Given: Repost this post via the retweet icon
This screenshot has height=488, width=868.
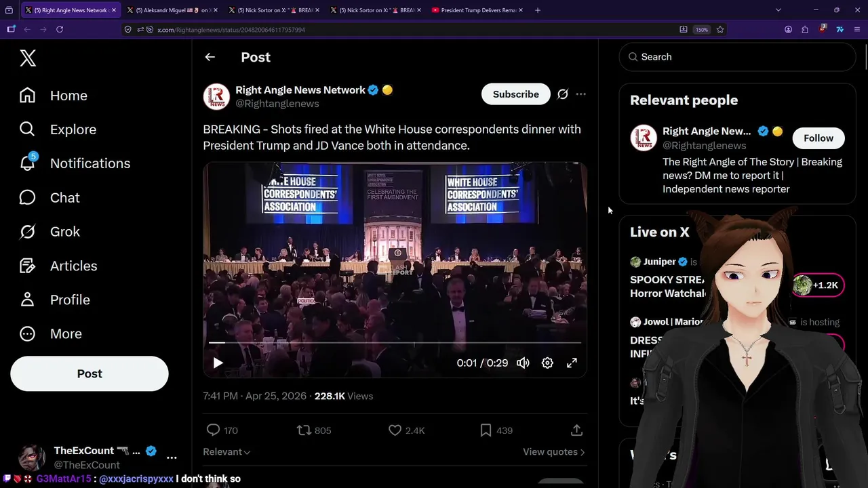Looking at the screenshot, I should pos(304,430).
